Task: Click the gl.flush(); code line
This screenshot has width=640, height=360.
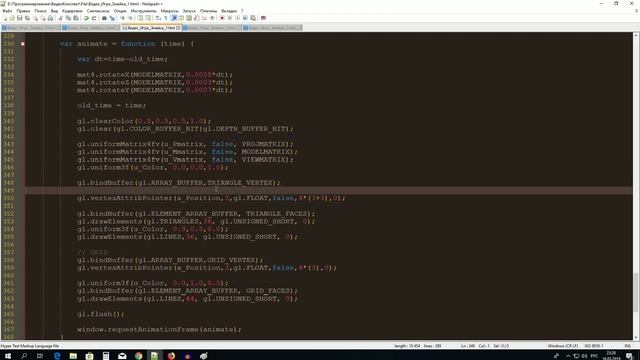Action: [x=101, y=314]
